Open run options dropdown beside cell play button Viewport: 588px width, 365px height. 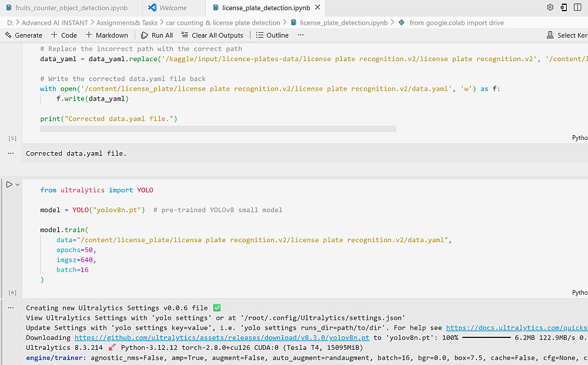[x=18, y=185]
